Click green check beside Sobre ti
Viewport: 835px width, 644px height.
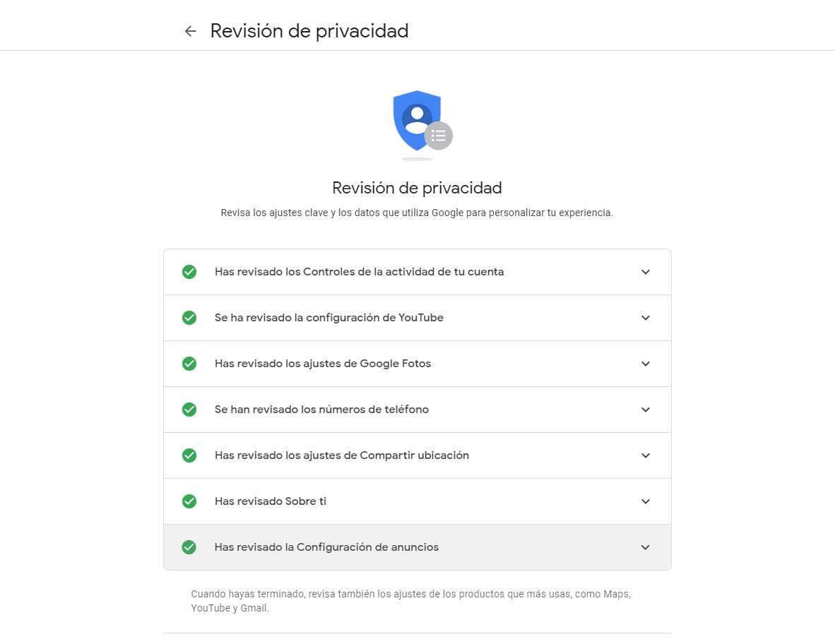point(189,501)
